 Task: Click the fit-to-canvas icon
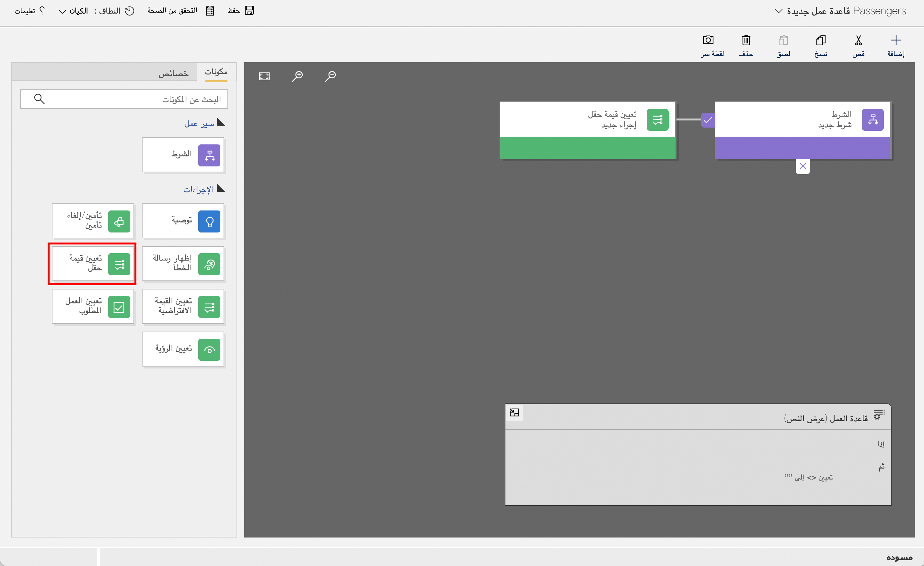(264, 76)
